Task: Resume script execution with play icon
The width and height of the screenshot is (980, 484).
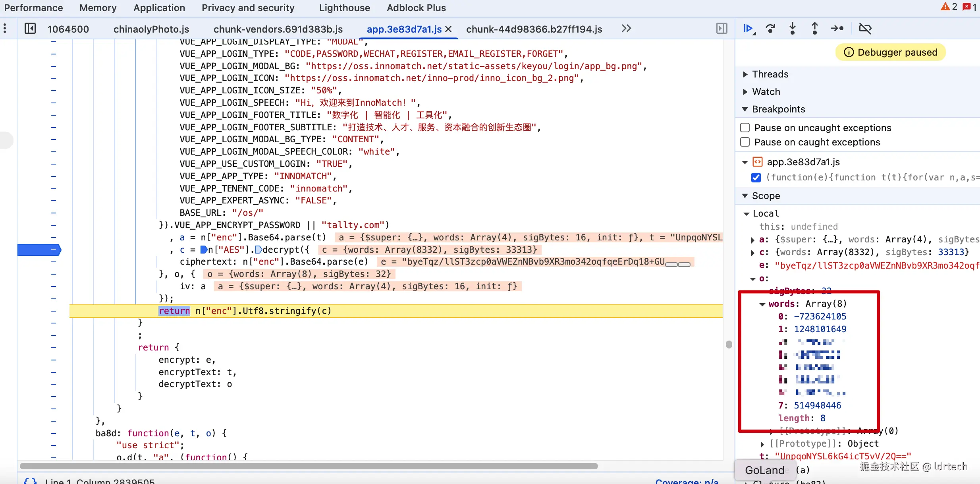Action: 748,29
